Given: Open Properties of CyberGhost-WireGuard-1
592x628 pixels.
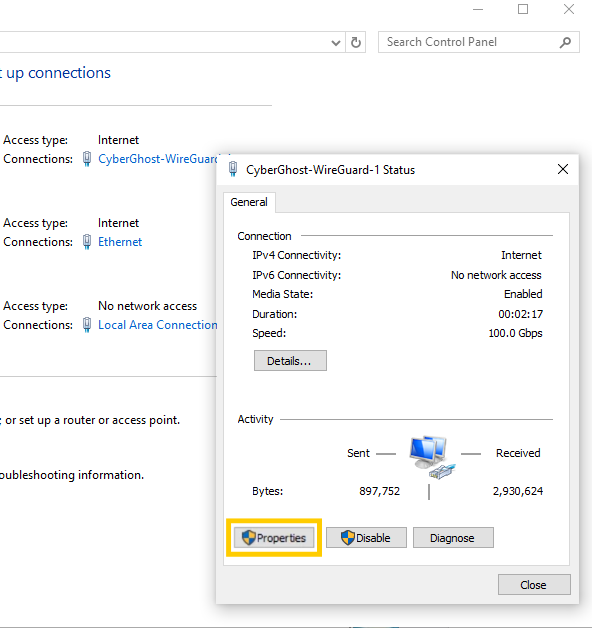Looking at the screenshot, I should click(x=274, y=537).
